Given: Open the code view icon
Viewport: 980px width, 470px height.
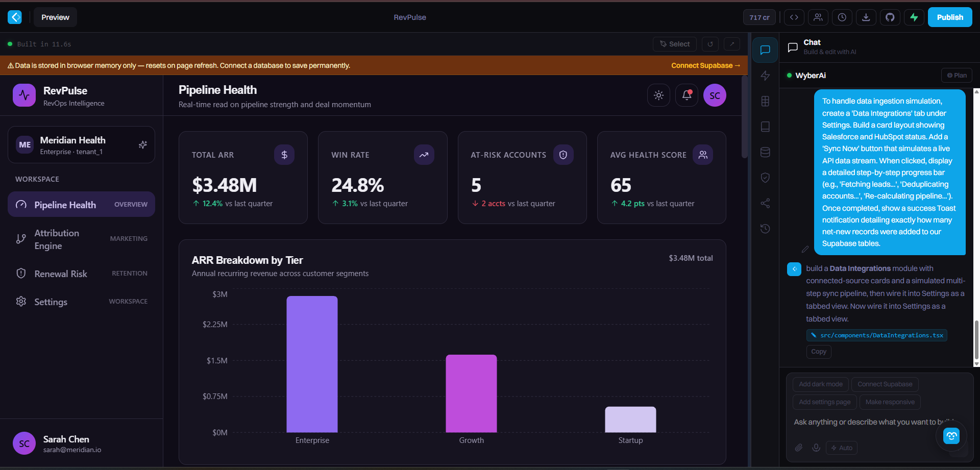Looking at the screenshot, I should coord(794,17).
